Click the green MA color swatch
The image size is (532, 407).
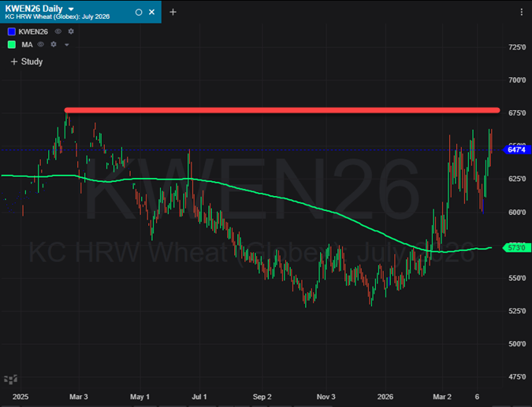tap(12, 45)
